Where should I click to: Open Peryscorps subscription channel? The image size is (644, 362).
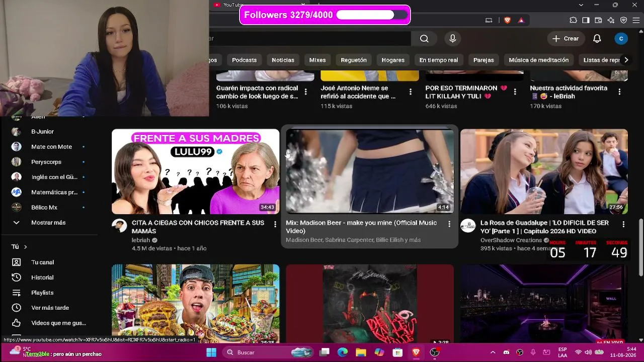[x=46, y=162]
